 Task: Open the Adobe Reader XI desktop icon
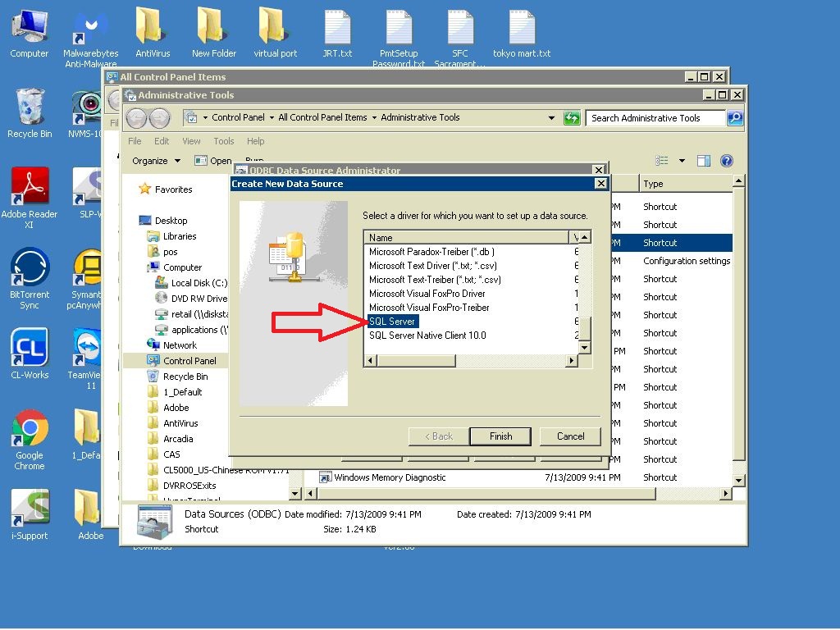30,189
